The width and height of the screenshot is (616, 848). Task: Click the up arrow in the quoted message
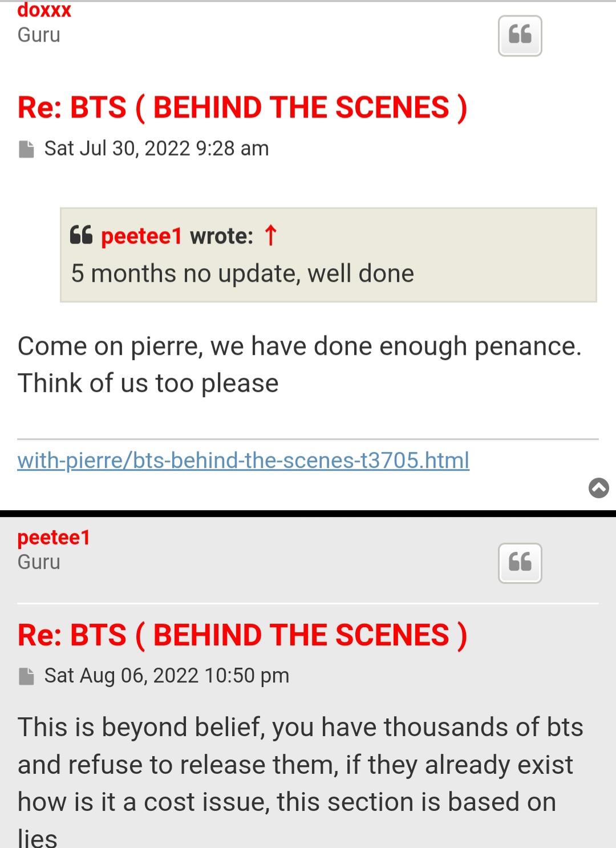[271, 235]
